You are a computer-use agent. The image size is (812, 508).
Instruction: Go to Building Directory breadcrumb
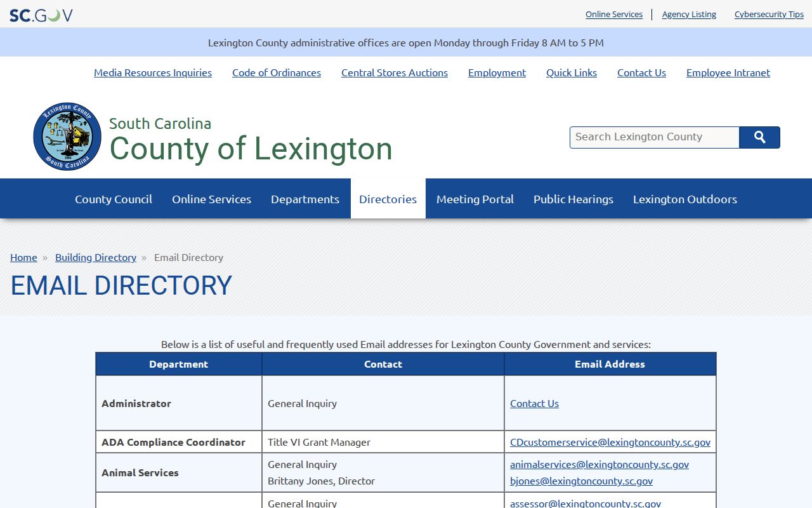[96, 257]
